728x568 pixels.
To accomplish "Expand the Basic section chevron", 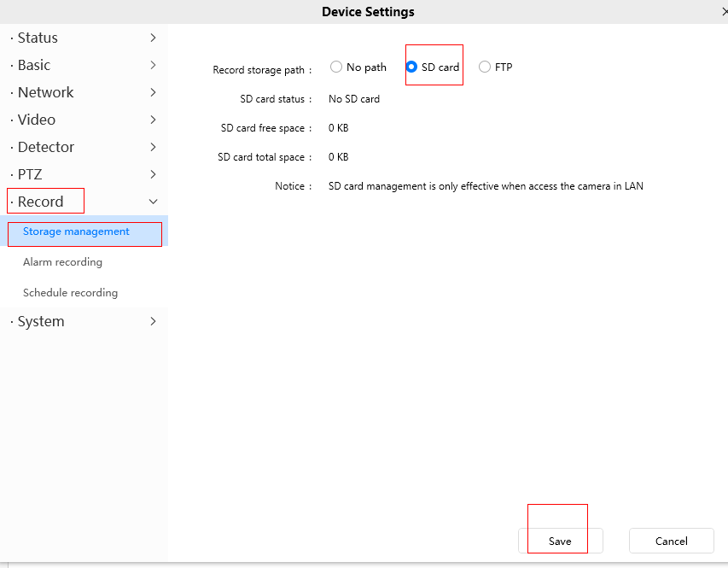I will click(x=154, y=65).
